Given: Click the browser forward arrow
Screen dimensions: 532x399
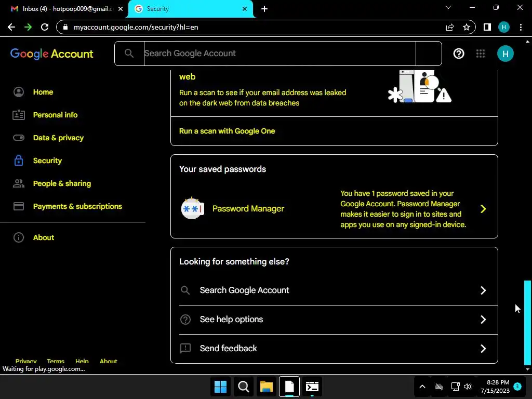Looking at the screenshot, I should click(x=28, y=27).
